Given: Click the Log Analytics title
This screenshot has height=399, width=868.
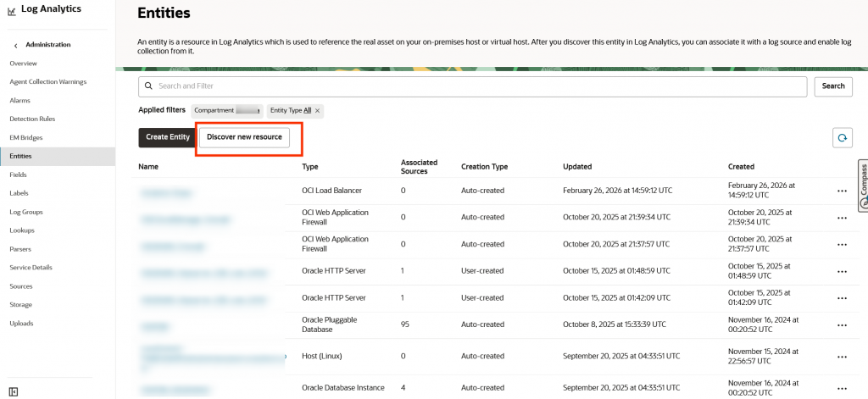Looking at the screenshot, I should (x=51, y=8).
